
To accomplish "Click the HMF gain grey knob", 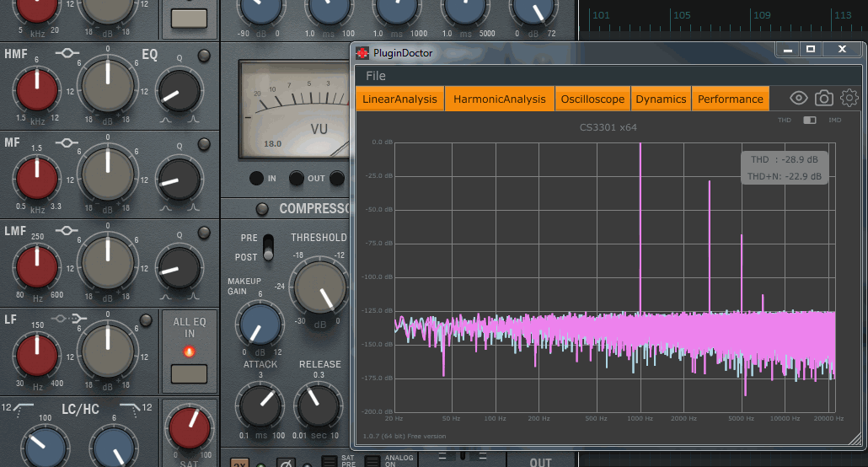I will pos(107,86).
